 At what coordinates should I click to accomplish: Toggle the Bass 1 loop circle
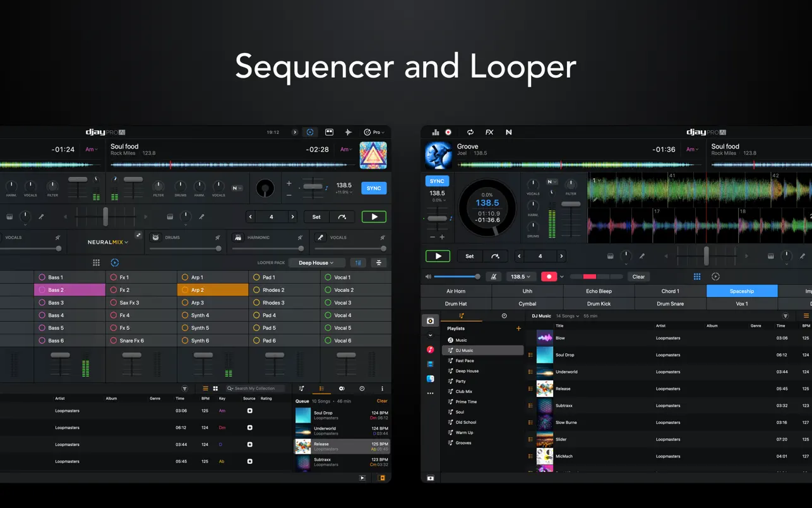coord(42,277)
